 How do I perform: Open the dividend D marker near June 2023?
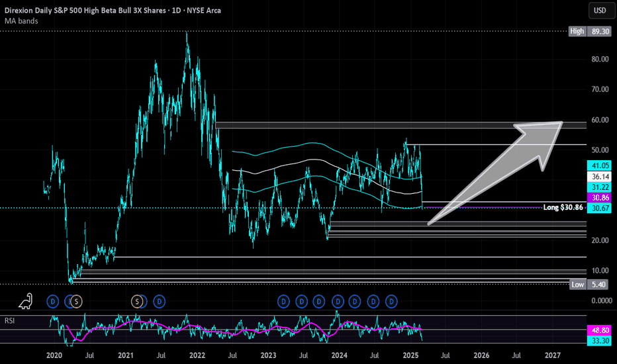coord(302,302)
